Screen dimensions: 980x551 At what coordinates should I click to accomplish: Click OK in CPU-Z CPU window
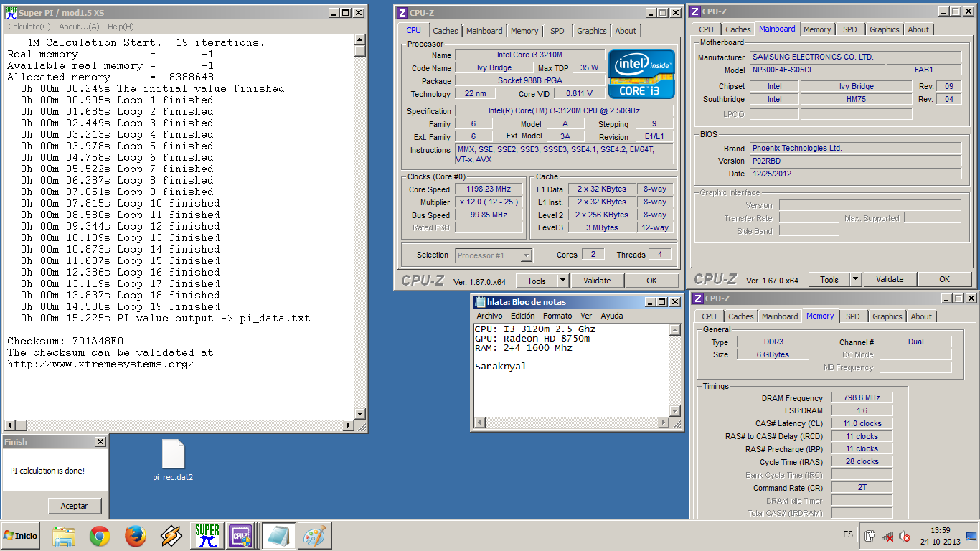(x=651, y=281)
